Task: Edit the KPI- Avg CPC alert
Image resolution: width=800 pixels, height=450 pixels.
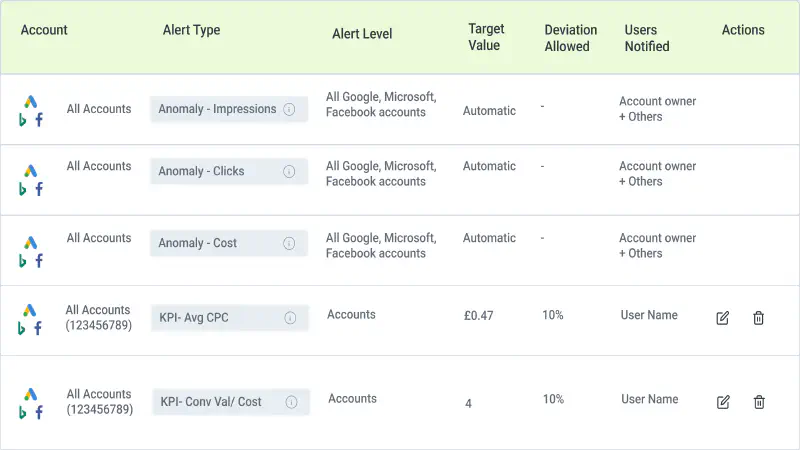Action: click(722, 318)
